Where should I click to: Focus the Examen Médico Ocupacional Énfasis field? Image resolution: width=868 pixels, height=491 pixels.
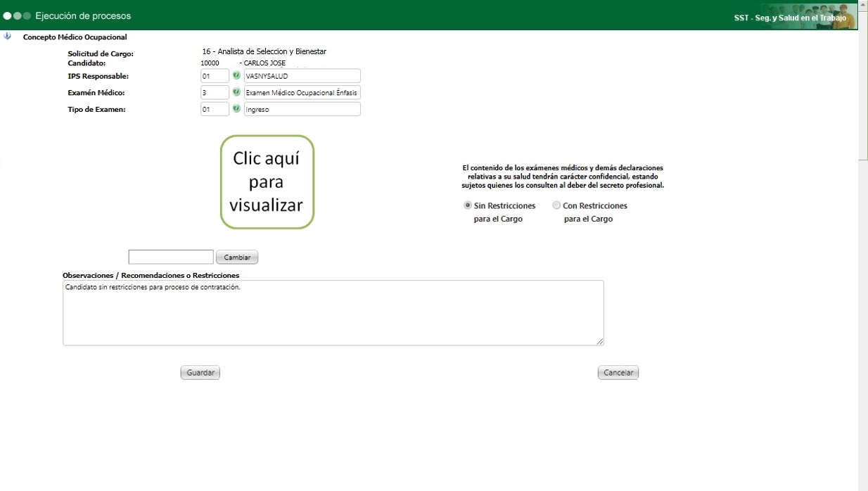[x=302, y=92]
